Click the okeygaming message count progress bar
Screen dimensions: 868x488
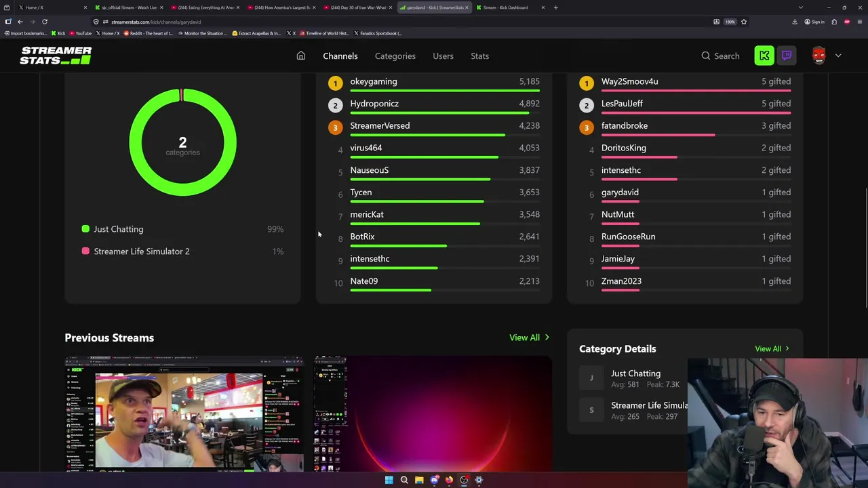point(445,91)
